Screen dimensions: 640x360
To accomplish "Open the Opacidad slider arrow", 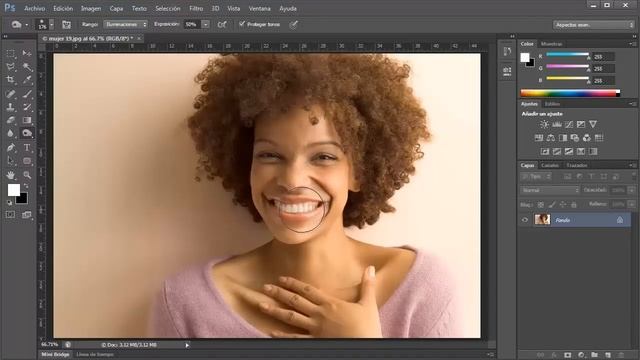I will (631, 190).
